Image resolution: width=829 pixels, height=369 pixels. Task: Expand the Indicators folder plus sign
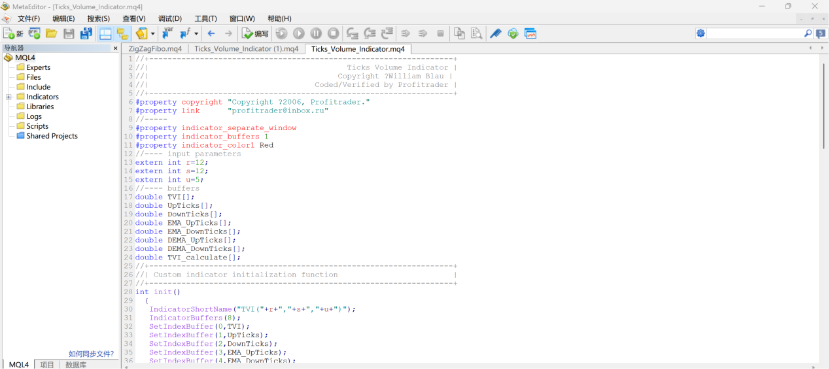point(8,97)
